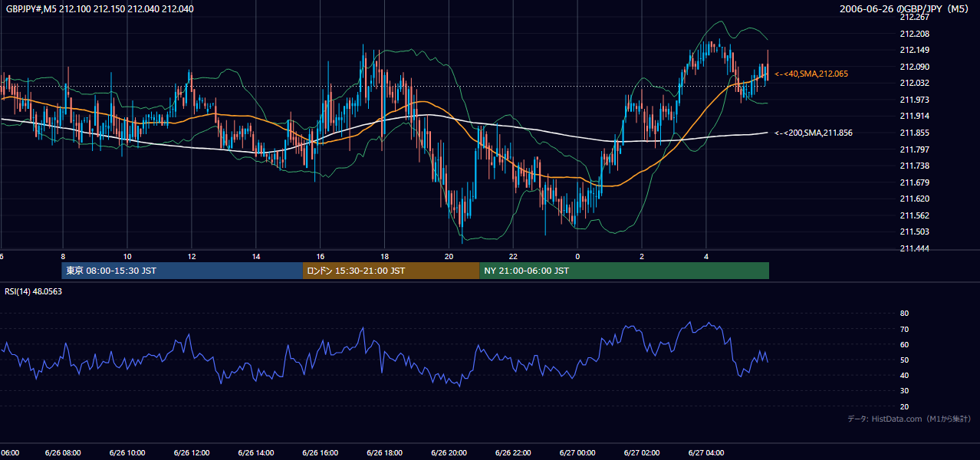The width and height of the screenshot is (980, 460).
Task: Click the 6/26 18:00 time axis label
Action: click(x=384, y=453)
